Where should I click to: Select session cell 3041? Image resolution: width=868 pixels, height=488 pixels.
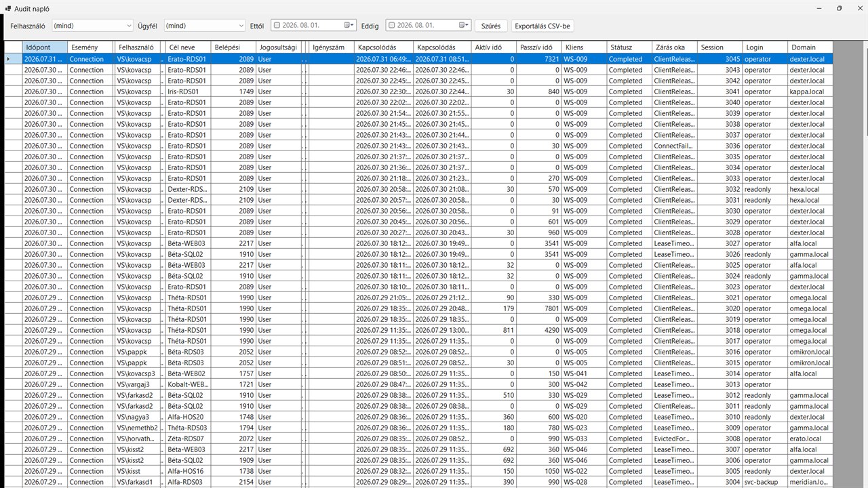719,91
